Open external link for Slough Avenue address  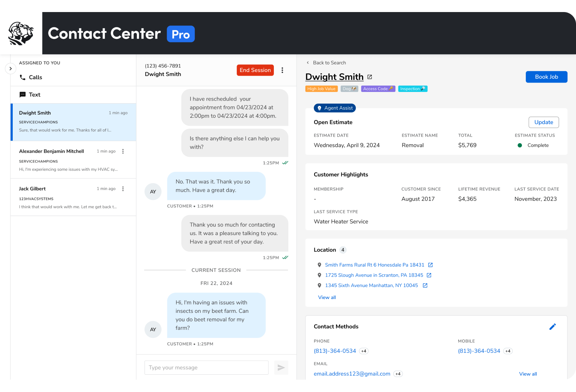[x=429, y=275]
